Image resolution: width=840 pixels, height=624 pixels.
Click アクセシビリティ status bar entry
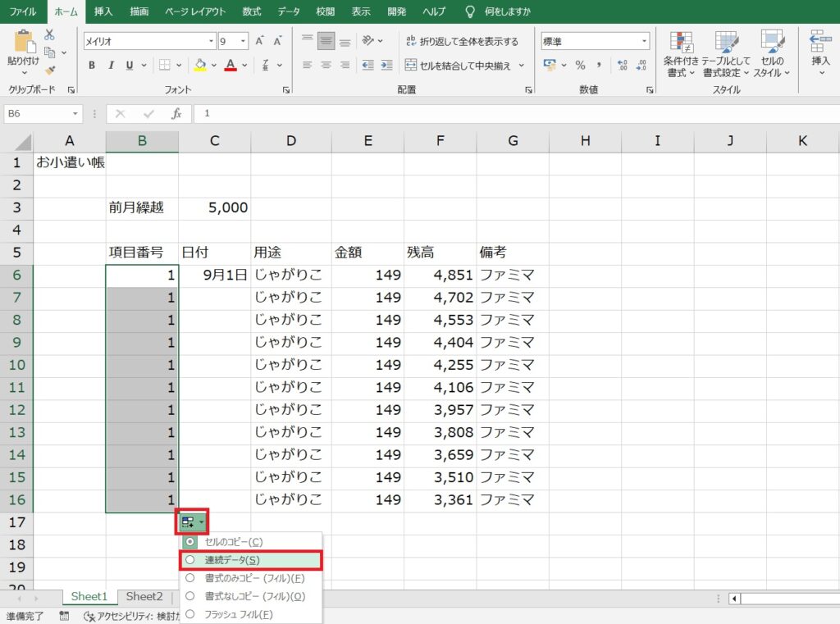[132, 616]
